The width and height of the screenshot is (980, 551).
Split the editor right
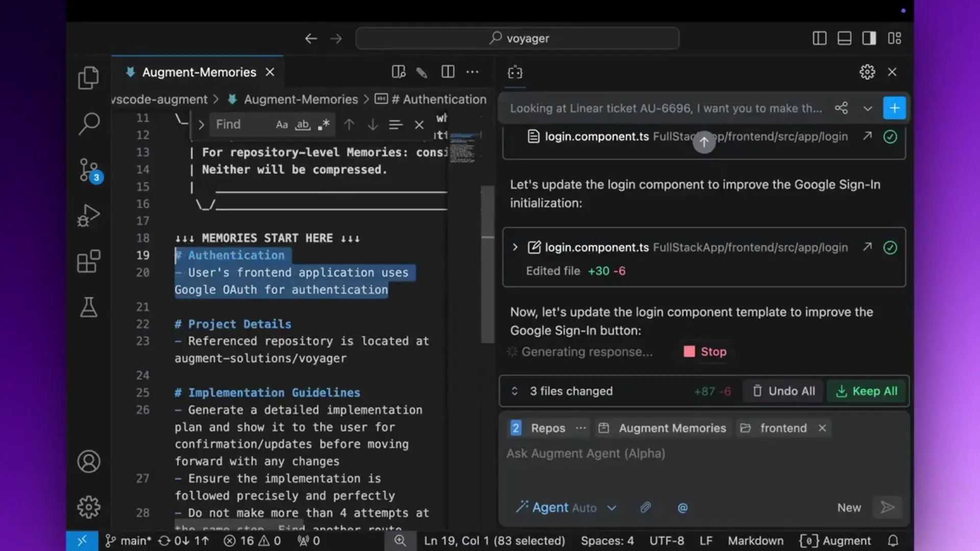point(448,72)
